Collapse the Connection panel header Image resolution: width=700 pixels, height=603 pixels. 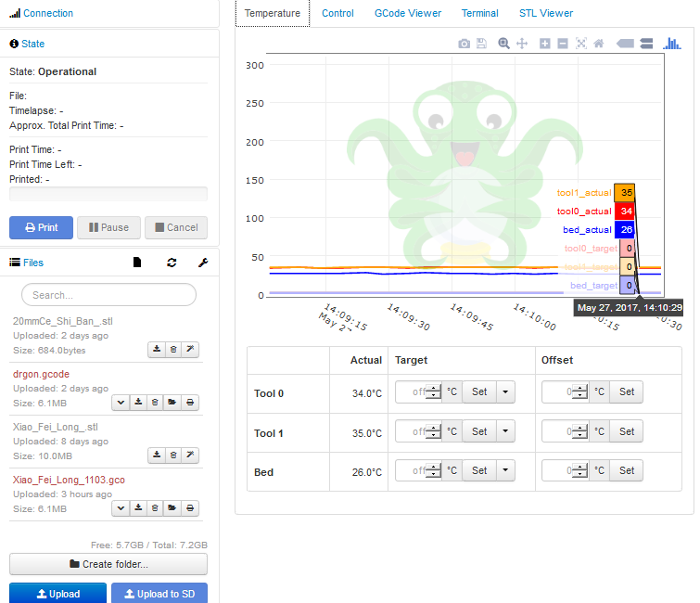click(48, 13)
